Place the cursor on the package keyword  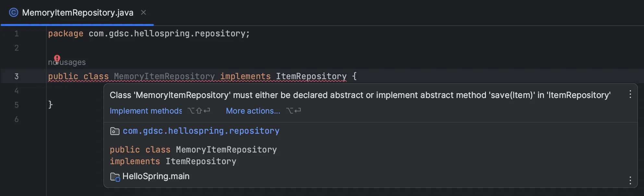(x=66, y=33)
